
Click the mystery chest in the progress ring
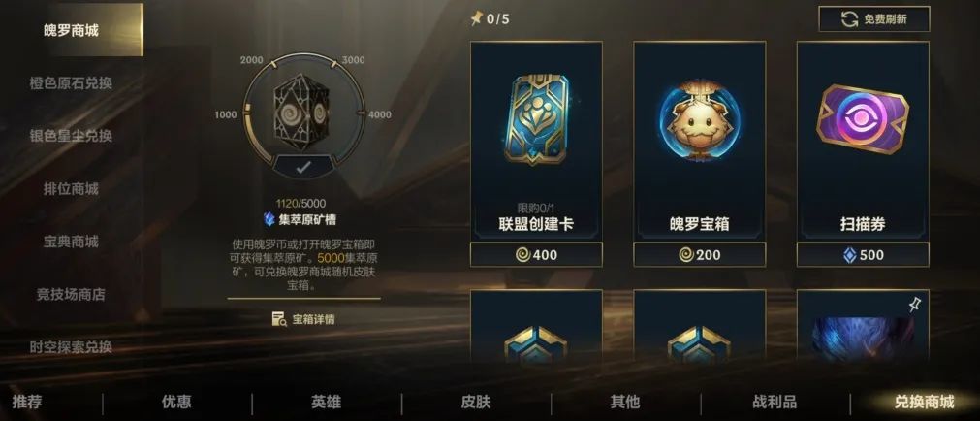[x=301, y=112]
